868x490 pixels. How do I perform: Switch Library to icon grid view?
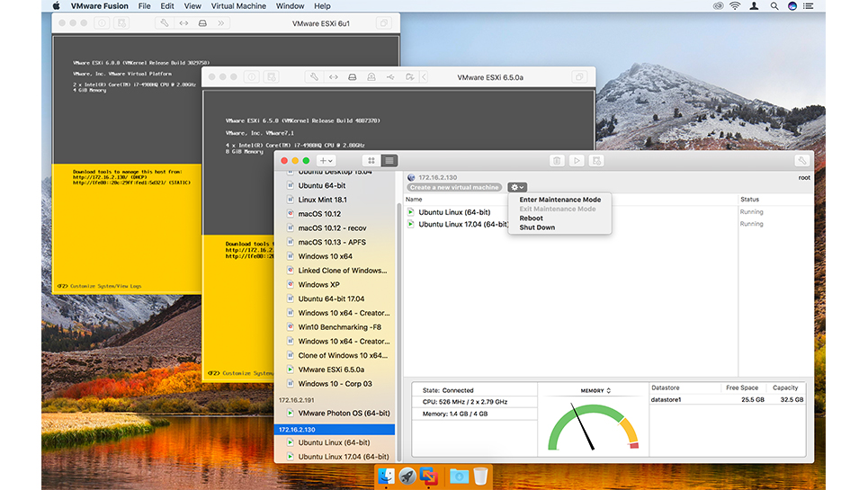click(x=371, y=160)
